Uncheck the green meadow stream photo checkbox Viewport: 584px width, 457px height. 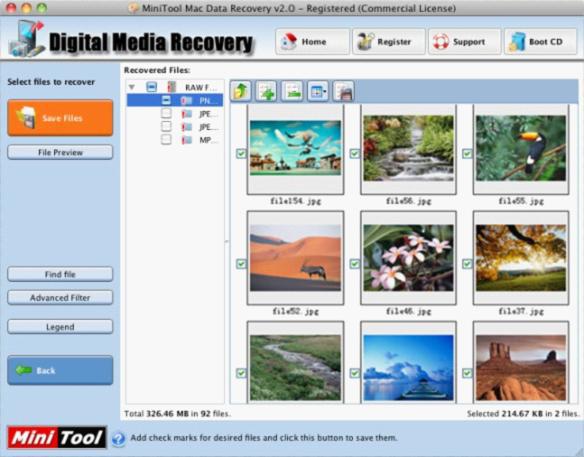(x=241, y=373)
